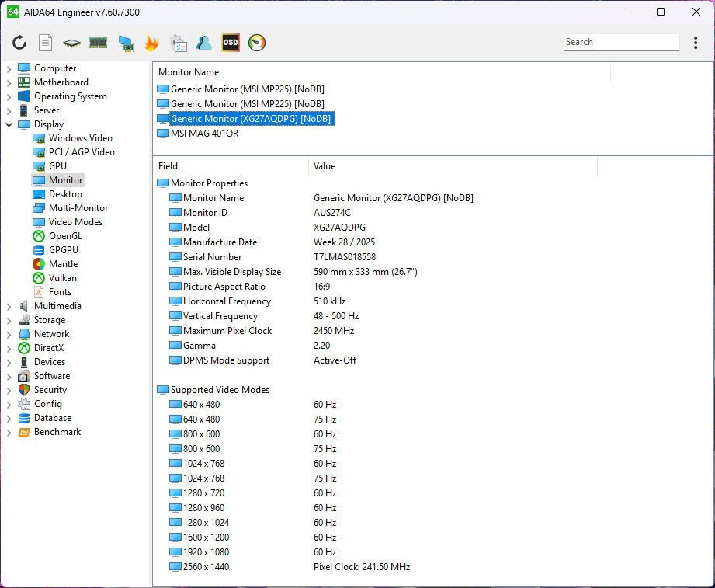Expand the Multimedia tree node

(x=9, y=307)
